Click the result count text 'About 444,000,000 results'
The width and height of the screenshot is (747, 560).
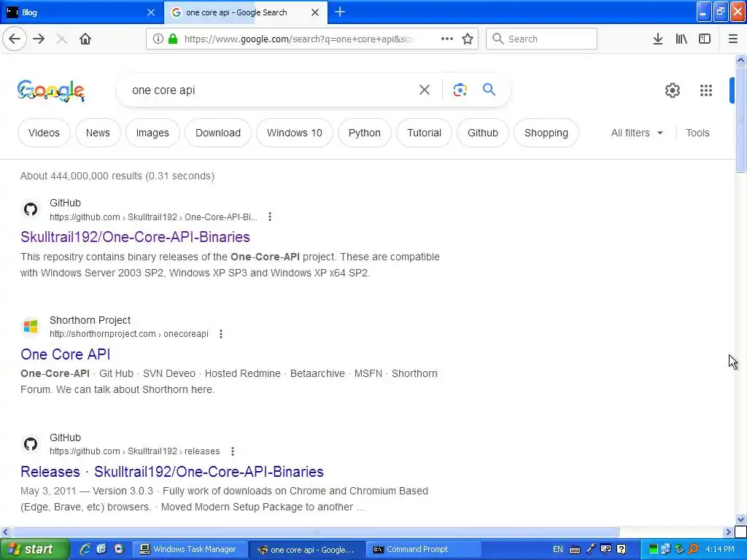tap(81, 176)
